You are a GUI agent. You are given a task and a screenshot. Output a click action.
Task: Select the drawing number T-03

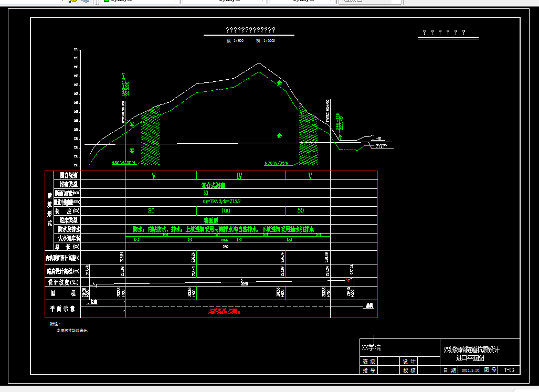point(509,370)
